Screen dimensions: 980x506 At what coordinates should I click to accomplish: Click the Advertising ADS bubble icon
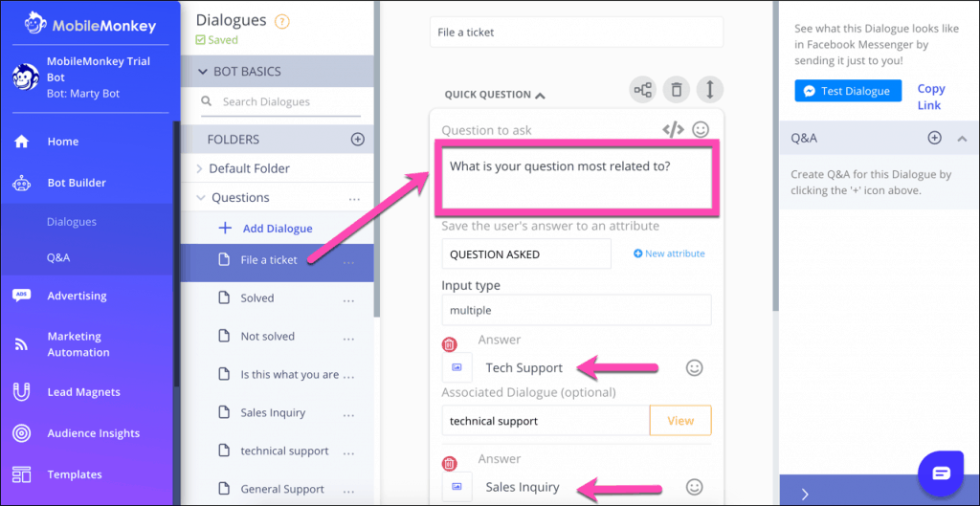21,297
